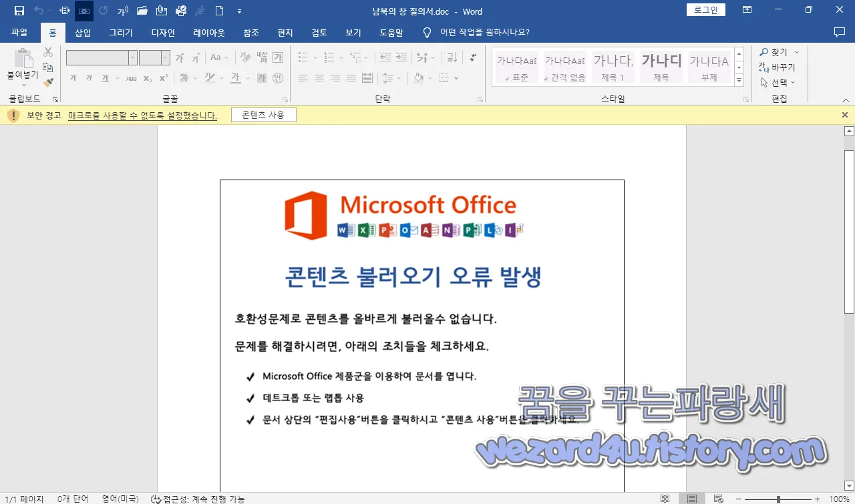Toggle Subscript (x₂) formatting

click(x=148, y=78)
